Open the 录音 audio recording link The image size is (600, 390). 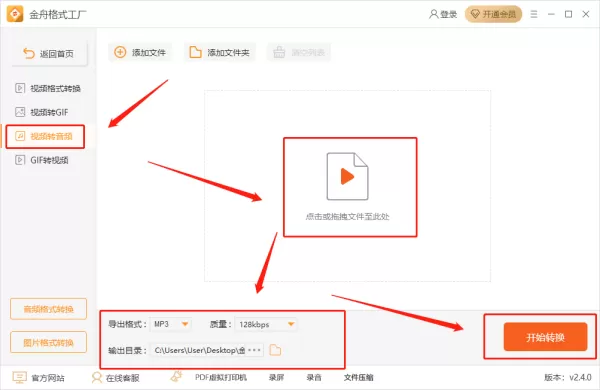pyautogui.click(x=314, y=378)
